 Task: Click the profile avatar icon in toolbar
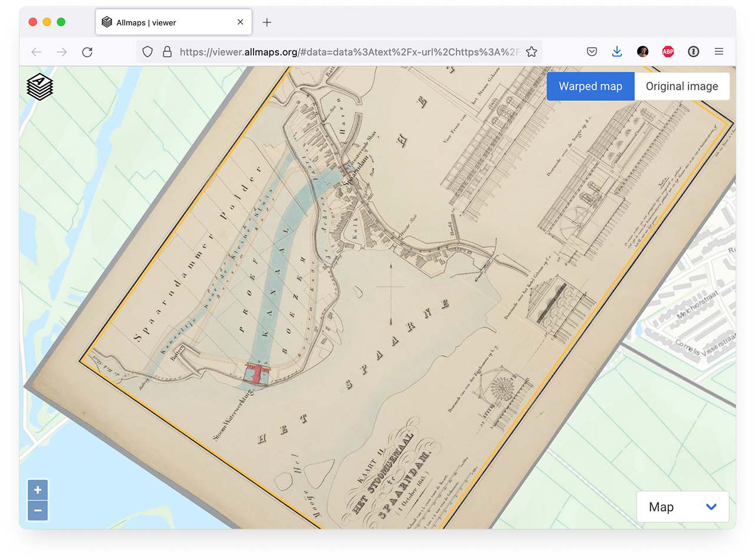point(643,52)
